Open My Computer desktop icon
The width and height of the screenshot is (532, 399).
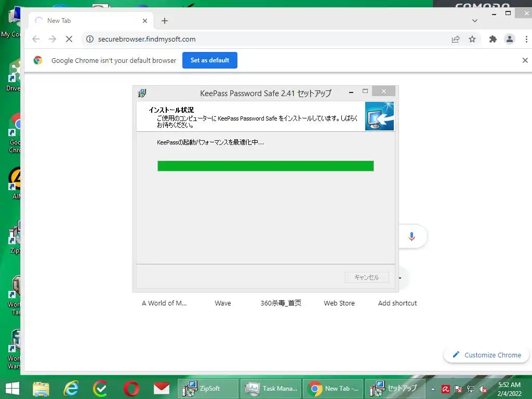tap(10, 22)
